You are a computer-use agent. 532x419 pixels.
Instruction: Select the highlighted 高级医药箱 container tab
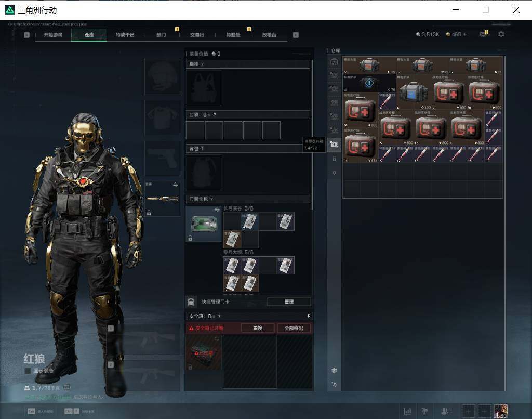334,145
